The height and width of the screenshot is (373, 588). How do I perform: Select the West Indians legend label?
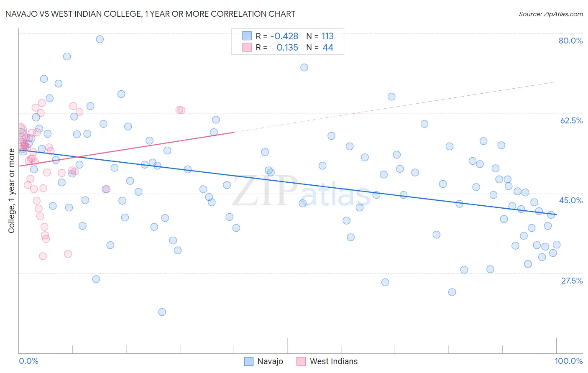pyautogui.click(x=334, y=361)
